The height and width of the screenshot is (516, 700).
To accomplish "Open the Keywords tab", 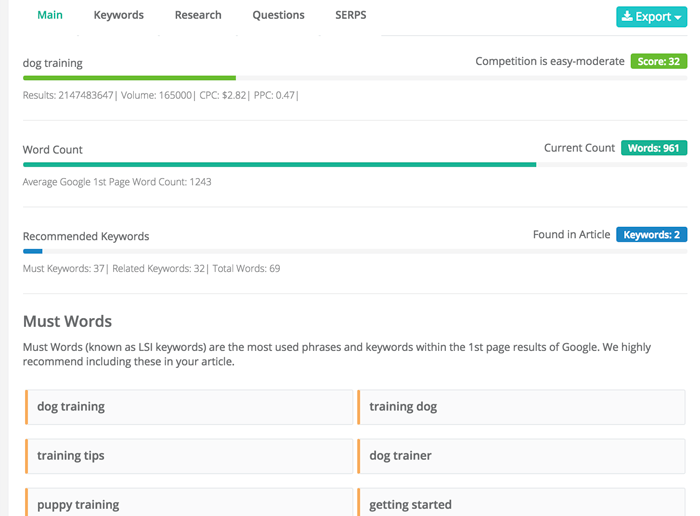I will click(118, 15).
